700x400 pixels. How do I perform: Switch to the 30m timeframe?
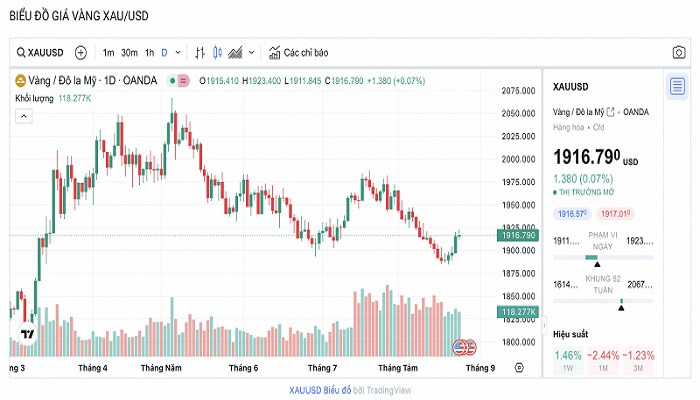point(129,52)
